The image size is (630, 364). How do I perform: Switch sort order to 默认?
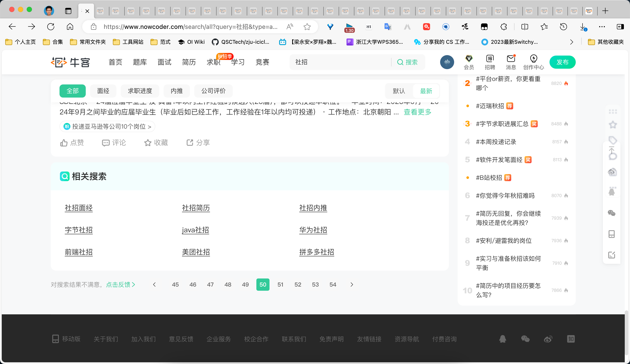point(399,91)
